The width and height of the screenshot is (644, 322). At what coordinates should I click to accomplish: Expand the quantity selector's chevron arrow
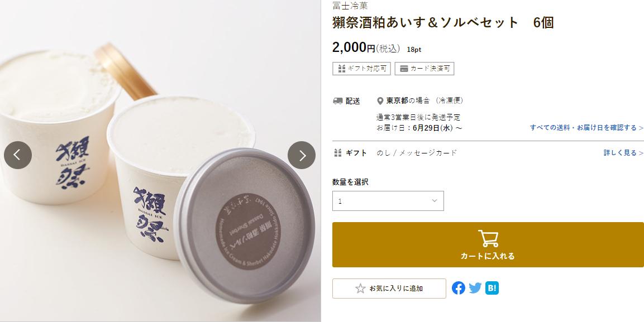click(434, 200)
